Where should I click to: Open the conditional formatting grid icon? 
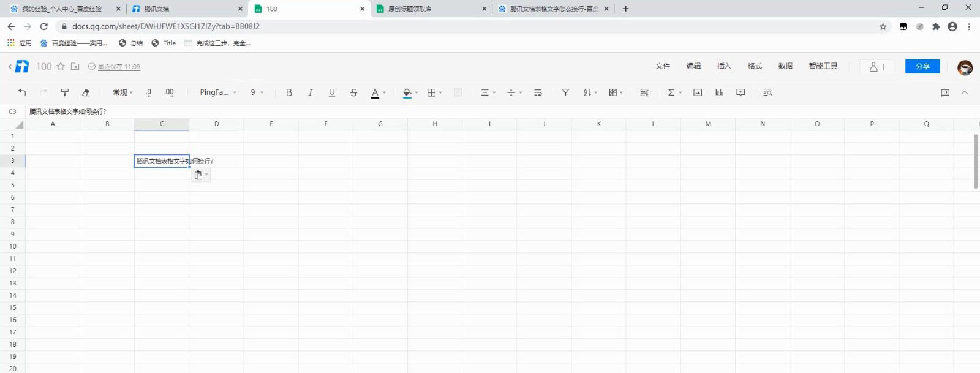(613, 92)
